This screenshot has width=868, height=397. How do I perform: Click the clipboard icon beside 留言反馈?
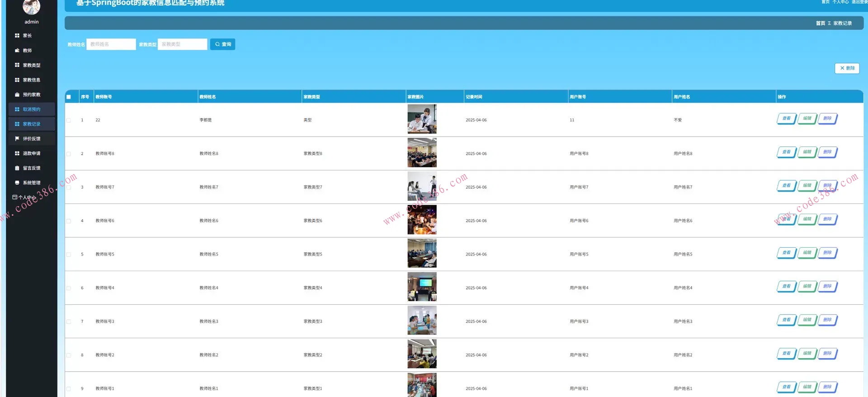click(x=17, y=168)
